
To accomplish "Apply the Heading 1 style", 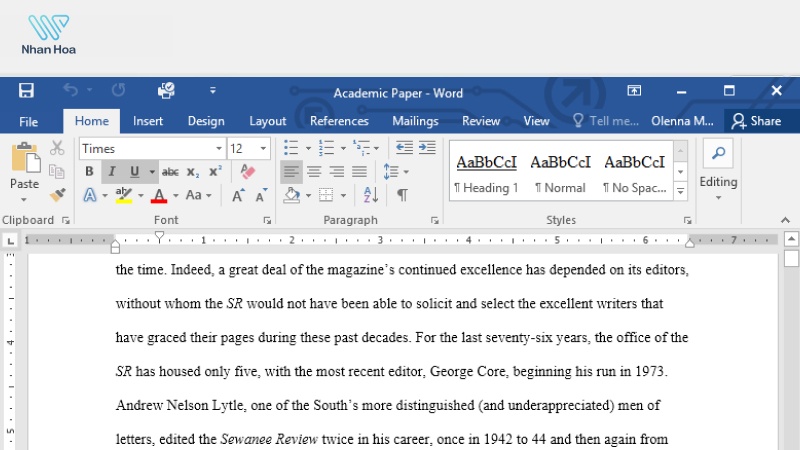I will click(x=486, y=173).
